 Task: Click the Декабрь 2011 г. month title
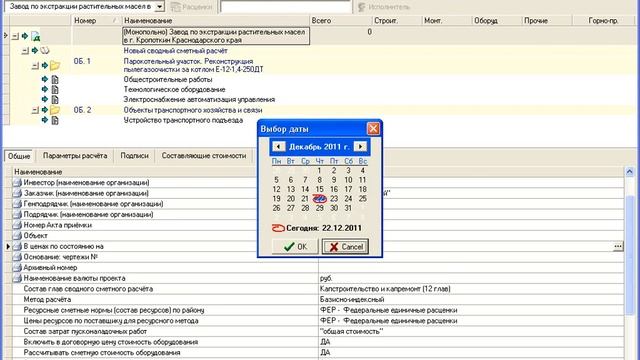point(319,147)
